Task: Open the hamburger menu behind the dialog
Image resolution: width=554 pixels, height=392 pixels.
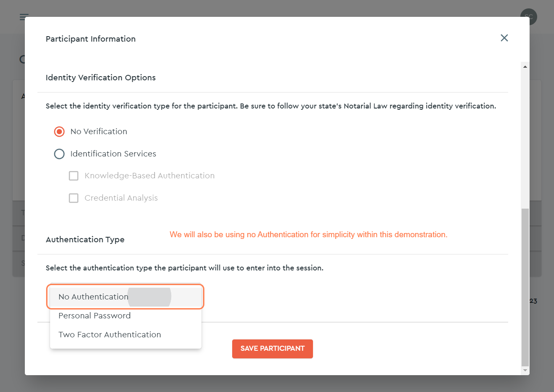Action: 24,17
